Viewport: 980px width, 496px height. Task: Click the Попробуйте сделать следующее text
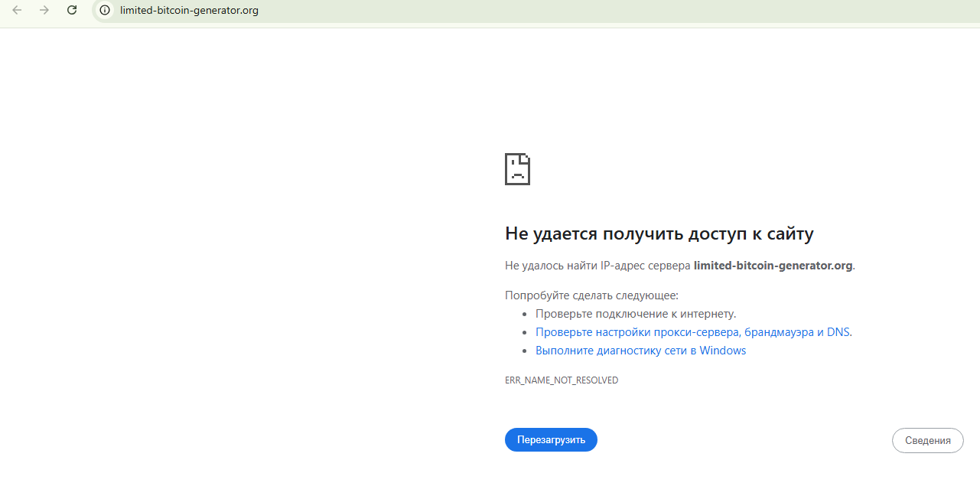point(591,295)
